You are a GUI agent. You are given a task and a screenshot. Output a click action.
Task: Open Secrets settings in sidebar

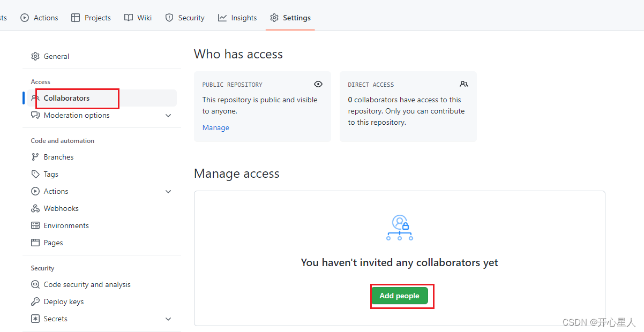click(x=102, y=319)
